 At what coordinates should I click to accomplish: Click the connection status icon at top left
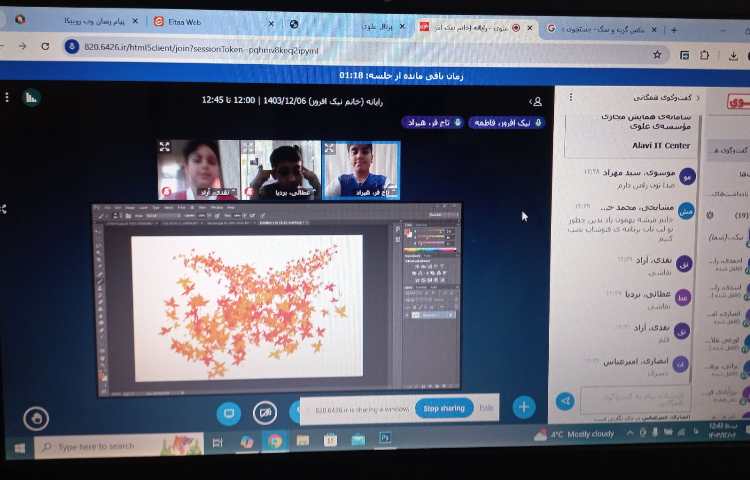coord(31,97)
